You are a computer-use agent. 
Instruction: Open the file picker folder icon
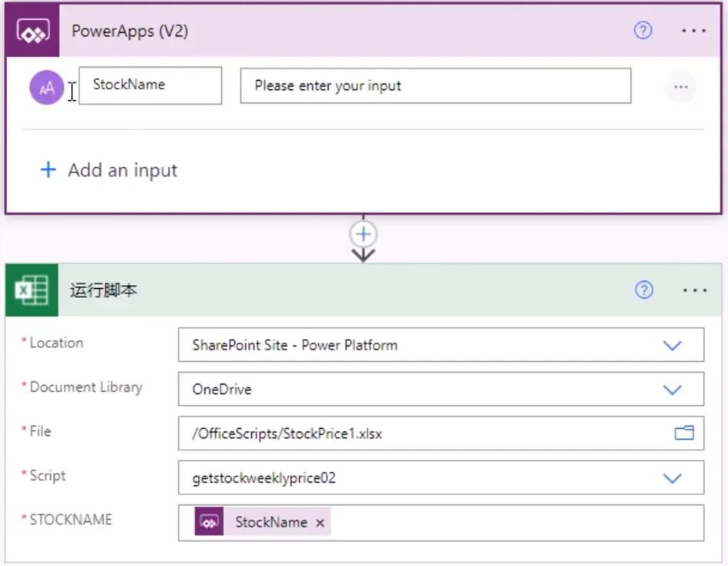pyautogui.click(x=684, y=434)
